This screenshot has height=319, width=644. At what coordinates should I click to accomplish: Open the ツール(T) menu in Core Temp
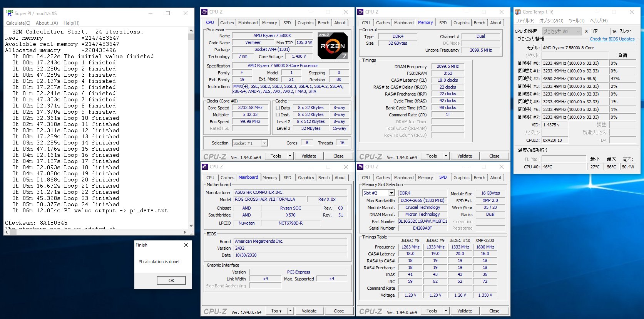point(576,21)
